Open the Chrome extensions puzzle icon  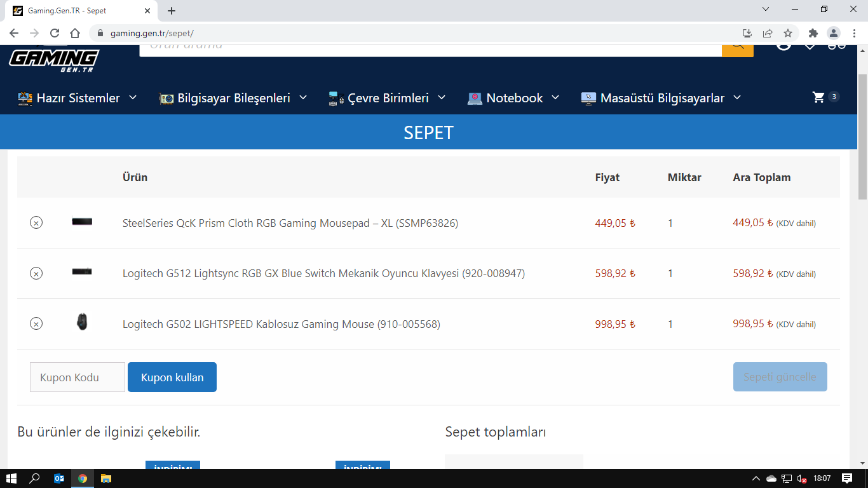[813, 33]
